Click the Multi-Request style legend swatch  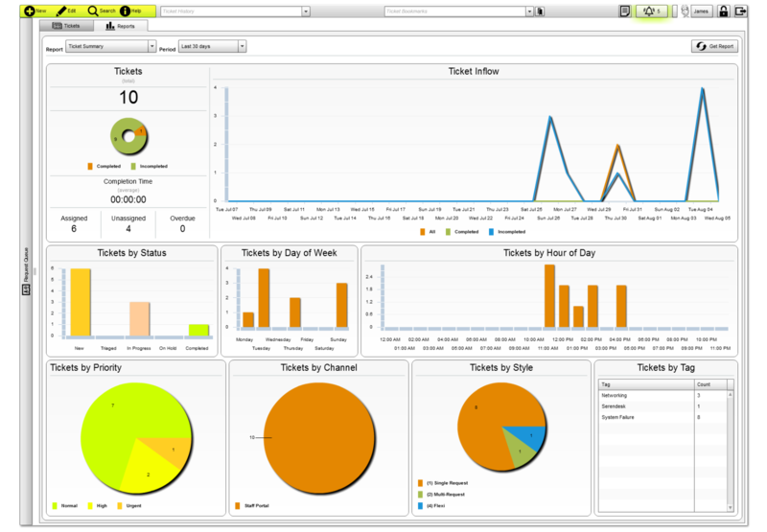click(x=420, y=495)
